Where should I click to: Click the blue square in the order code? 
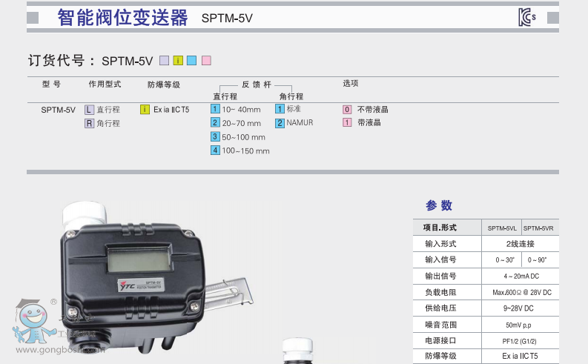[x=191, y=60]
